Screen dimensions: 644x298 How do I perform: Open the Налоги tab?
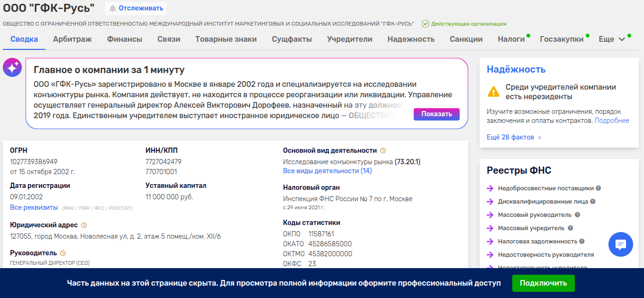click(x=511, y=39)
